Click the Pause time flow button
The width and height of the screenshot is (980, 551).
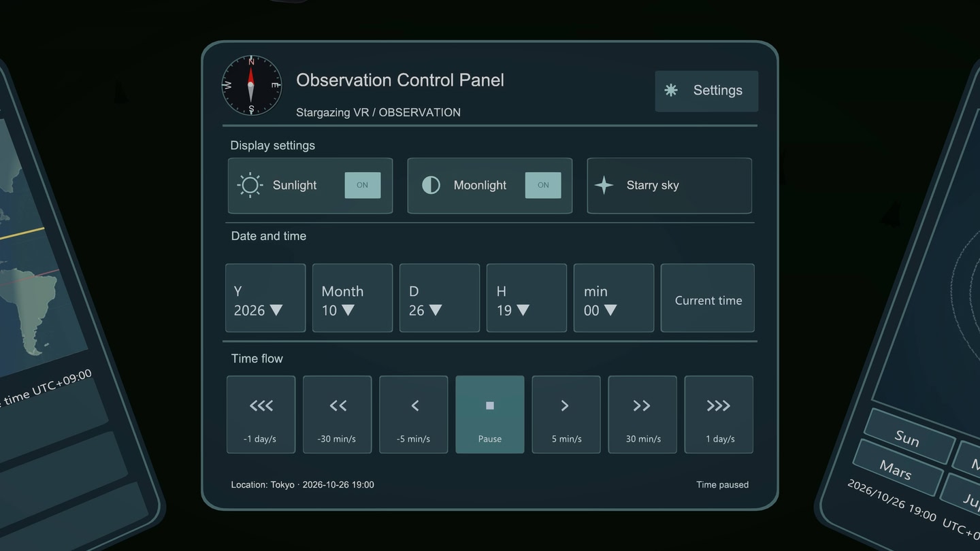pos(490,414)
